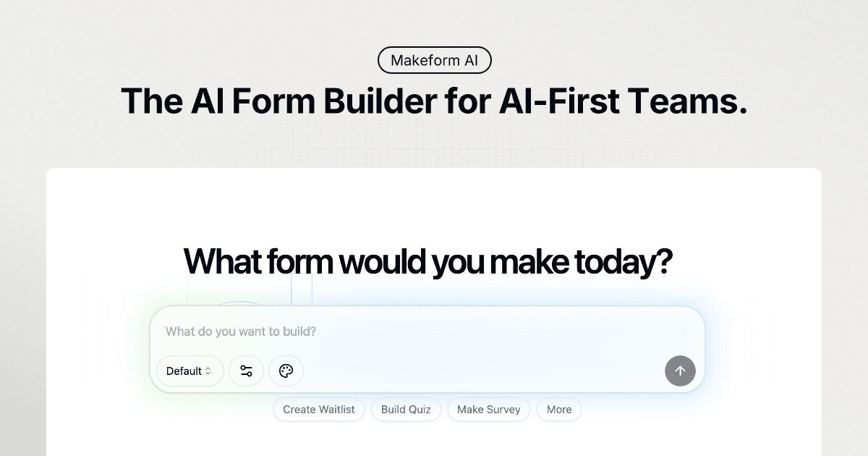
Task: Open the Default model dropdown
Action: (189, 371)
